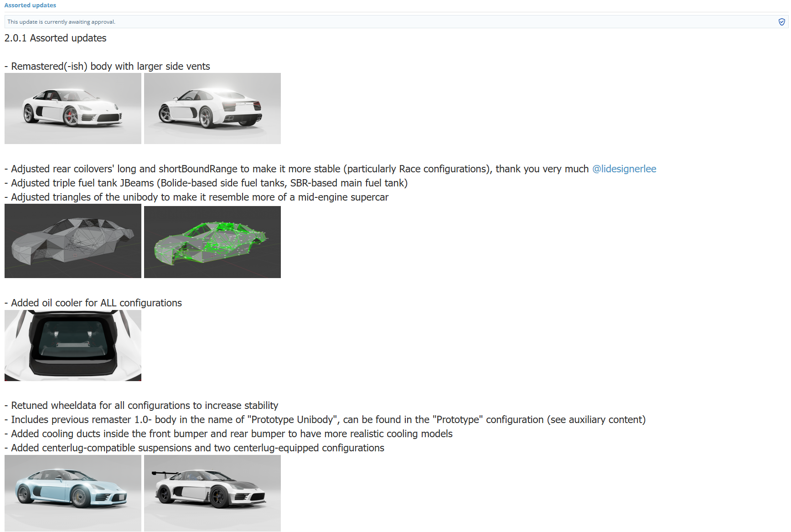Open the Assorted updates title link
Image resolution: width=791 pixels, height=532 pixels.
(x=30, y=5)
